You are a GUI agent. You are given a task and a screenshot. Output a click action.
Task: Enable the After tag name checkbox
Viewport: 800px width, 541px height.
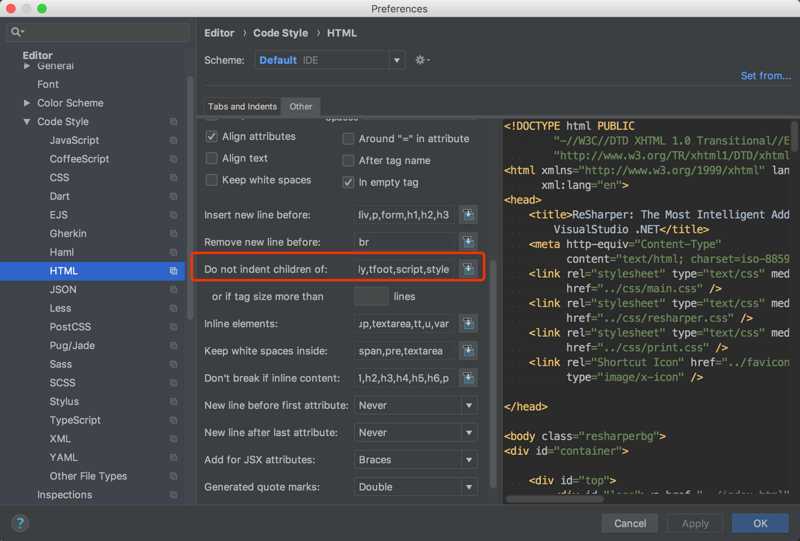(348, 160)
